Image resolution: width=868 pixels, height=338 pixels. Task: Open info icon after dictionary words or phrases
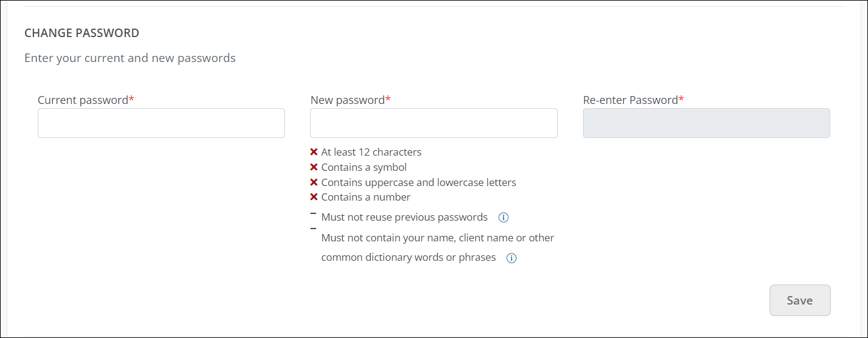tap(512, 258)
